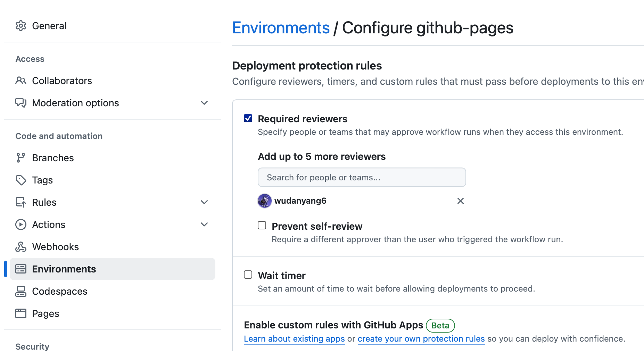The image size is (644, 351).
Task: Click the Pages browser icon
Action: [x=21, y=313]
